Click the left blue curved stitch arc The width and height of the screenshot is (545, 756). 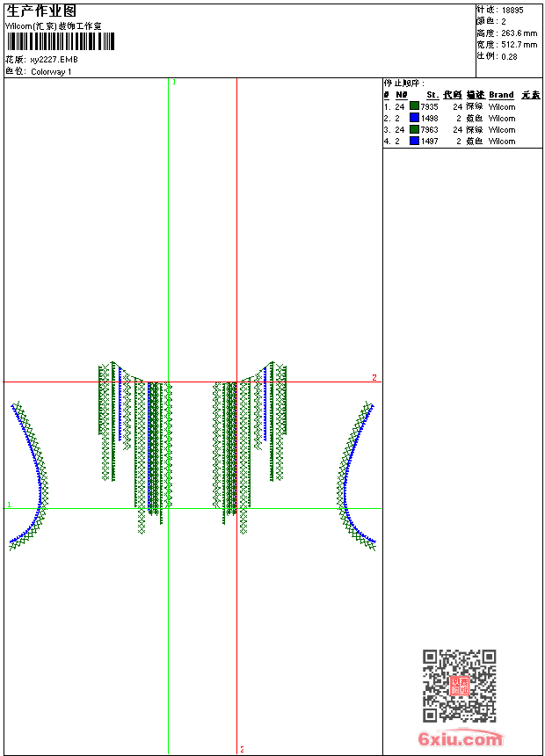[35, 466]
